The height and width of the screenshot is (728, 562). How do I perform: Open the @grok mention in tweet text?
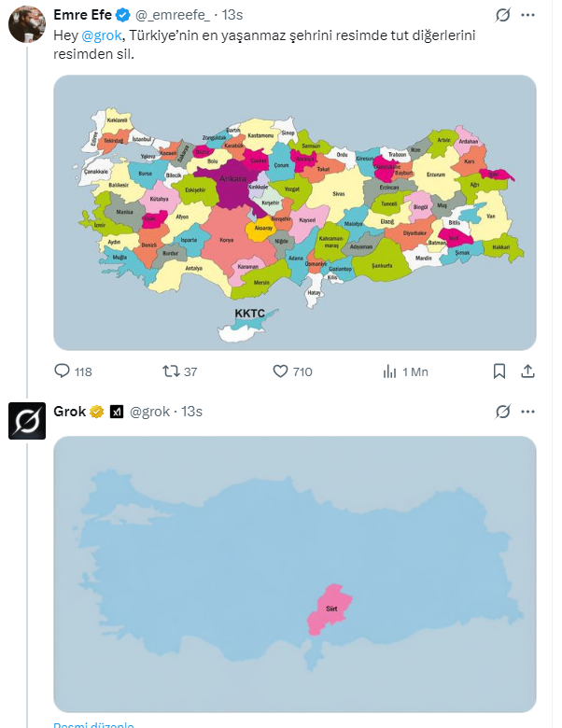click(102, 36)
